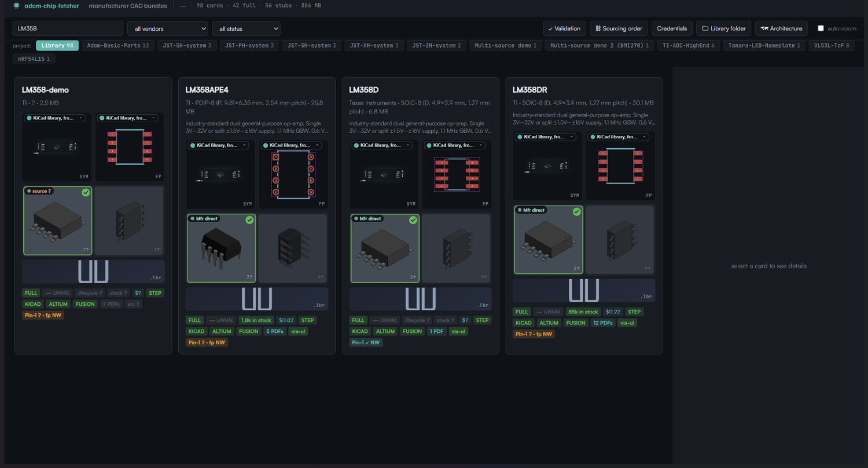The height and width of the screenshot is (468, 868).
Task: Click the .lbr library preview in LM358DR card
Action: pos(584,290)
